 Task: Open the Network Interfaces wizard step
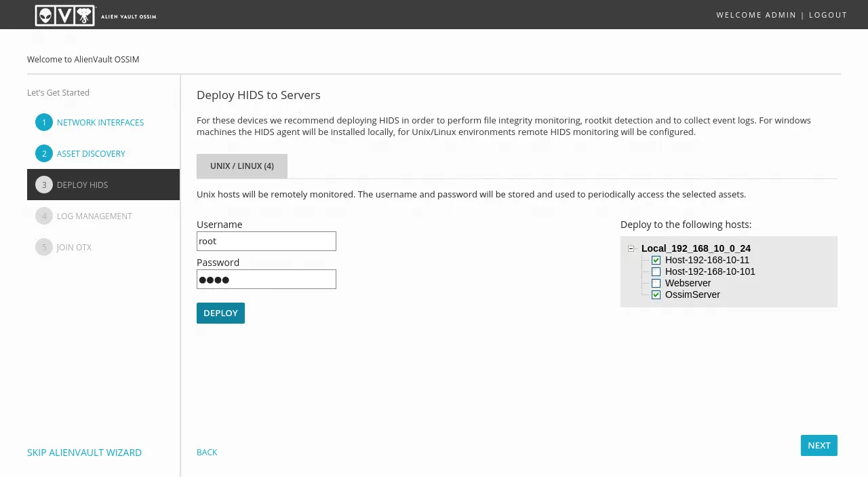pos(100,123)
